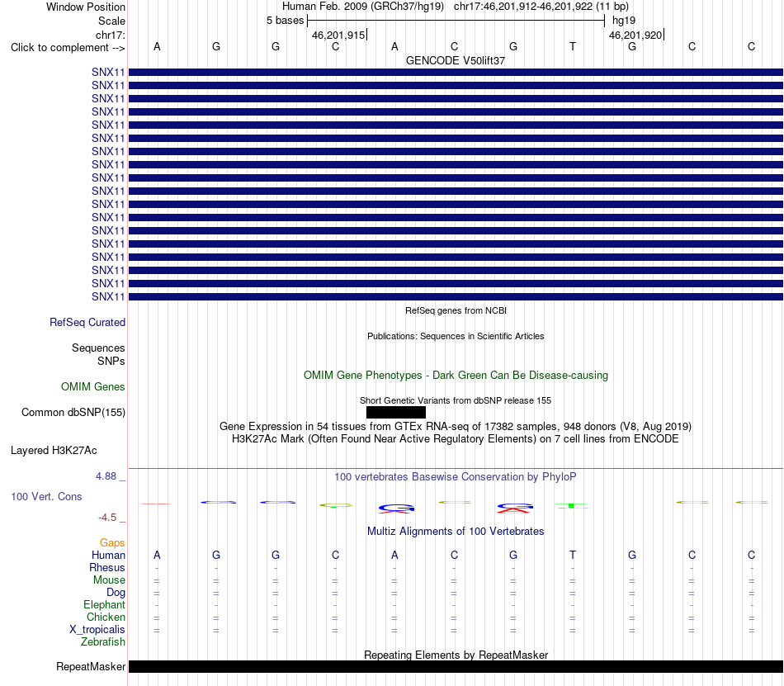The image size is (784, 686).
Task: Click the black dbSNP variant block
Action: click(396, 412)
